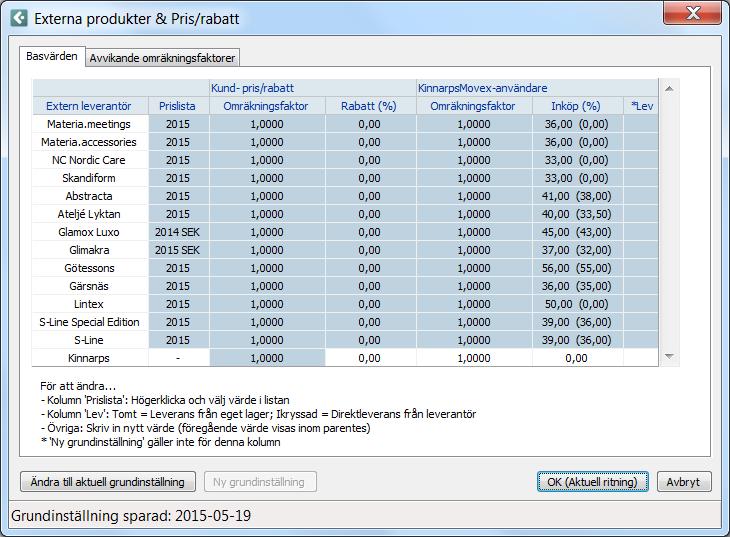
Task: Toggle the Lev checkbox for Abstracta
Action: point(641,196)
